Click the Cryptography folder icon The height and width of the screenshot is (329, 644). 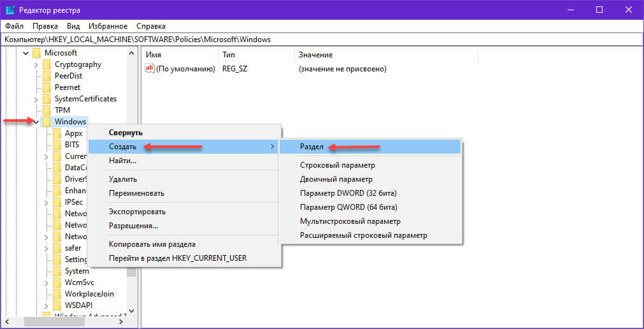point(47,64)
